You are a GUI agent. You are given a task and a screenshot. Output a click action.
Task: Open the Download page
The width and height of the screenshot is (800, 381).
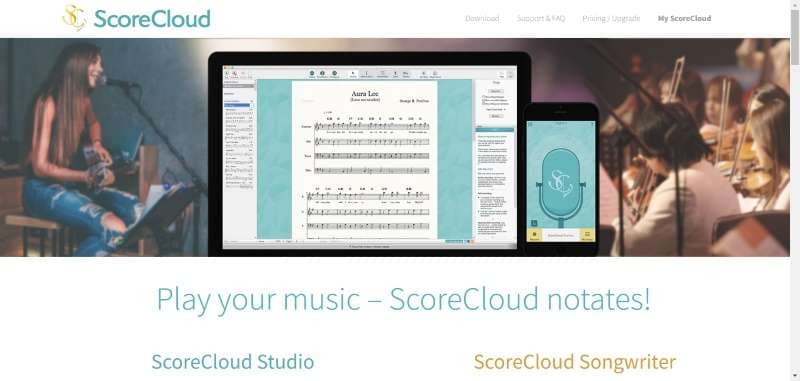tap(482, 18)
